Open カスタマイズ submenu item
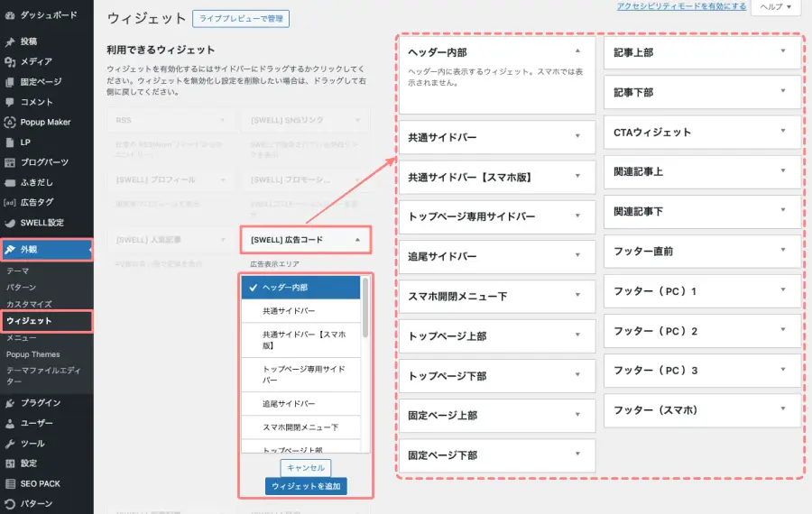 tap(29, 305)
